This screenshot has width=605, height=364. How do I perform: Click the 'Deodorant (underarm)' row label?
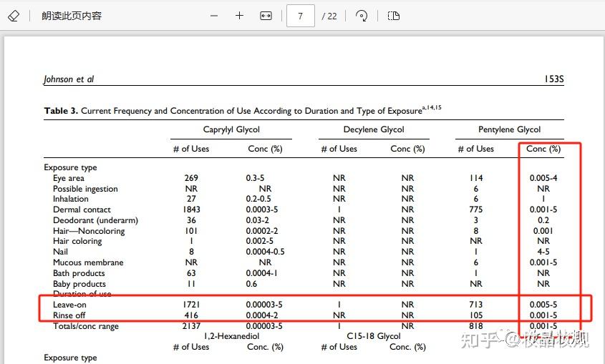click(95, 220)
